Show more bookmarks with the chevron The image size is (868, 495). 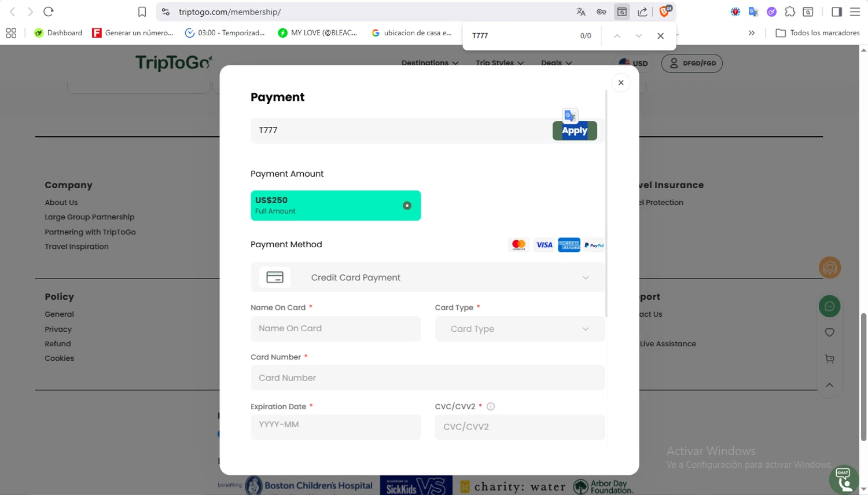751,33
